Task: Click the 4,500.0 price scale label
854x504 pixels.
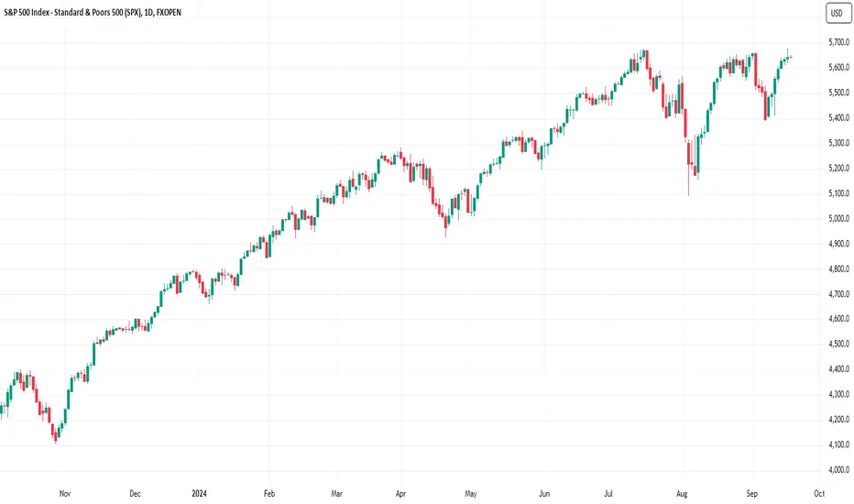Action: tap(838, 344)
